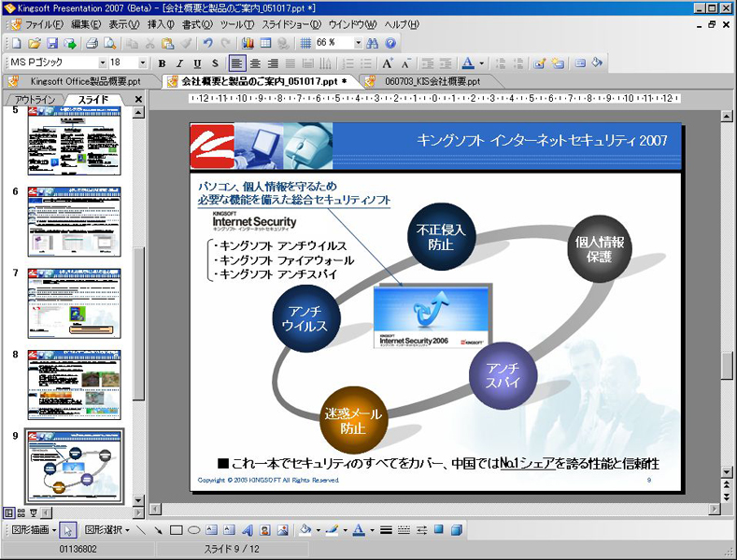
Task: Insert a chart using the chart icon
Action: pyautogui.click(x=248, y=43)
